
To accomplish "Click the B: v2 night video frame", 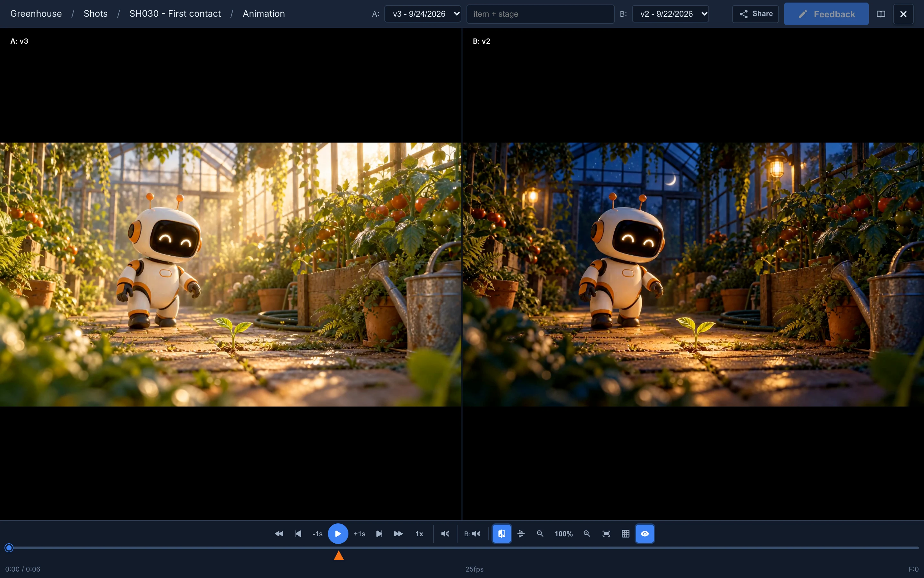I will [693, 274].
